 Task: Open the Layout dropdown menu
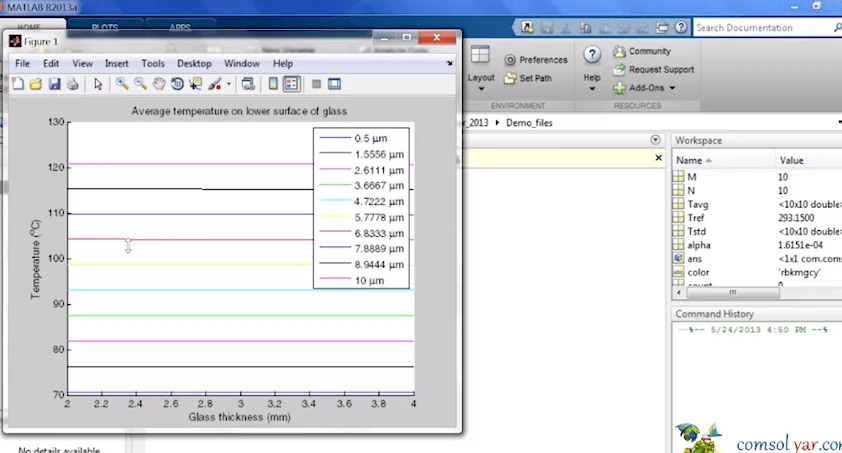[x=481, y=78]
